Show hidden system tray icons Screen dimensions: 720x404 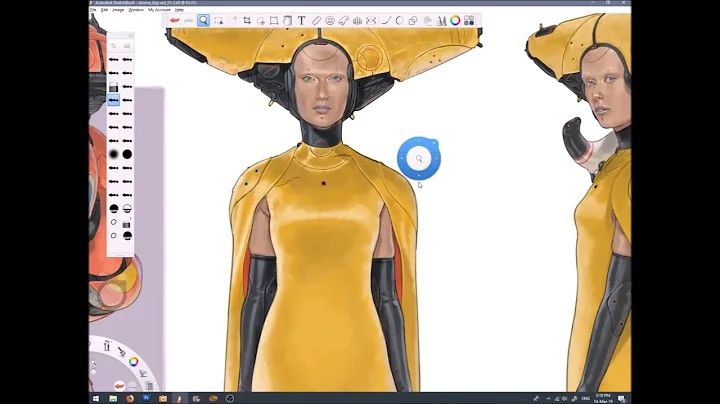[548, 398]
